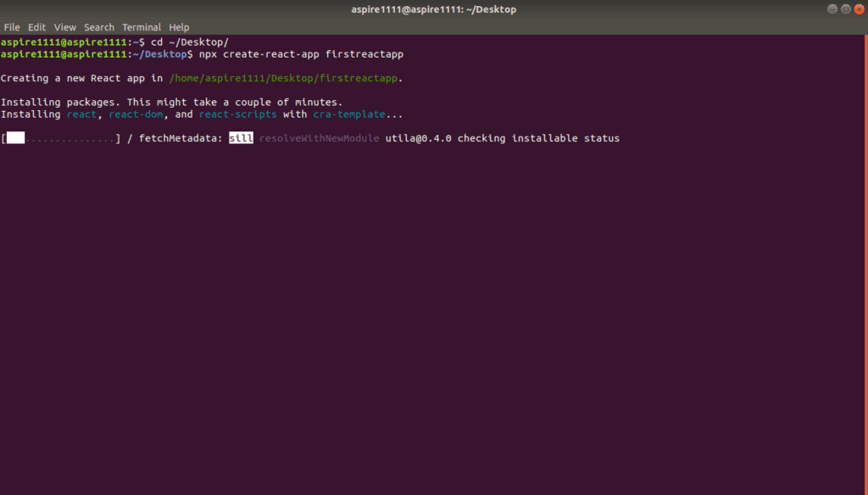Screen dimensions: 868x495
Task: Click the 'resolveWithNewModule' text
Action: pos(319,138)
